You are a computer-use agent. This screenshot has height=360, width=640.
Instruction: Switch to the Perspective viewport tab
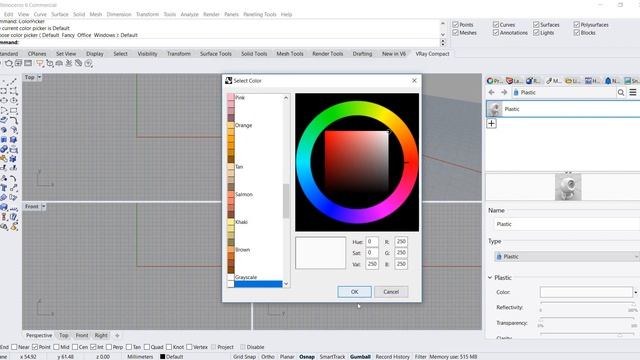tap(39, 336)
